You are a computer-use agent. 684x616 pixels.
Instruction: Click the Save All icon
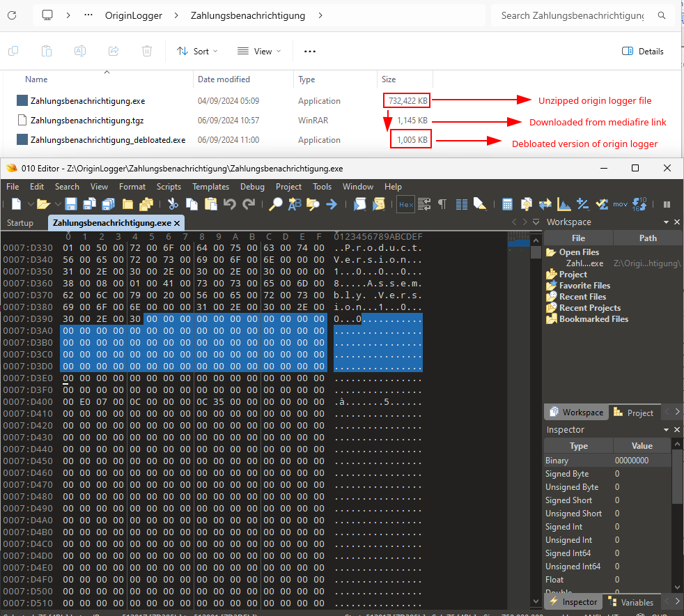point(108,203)
